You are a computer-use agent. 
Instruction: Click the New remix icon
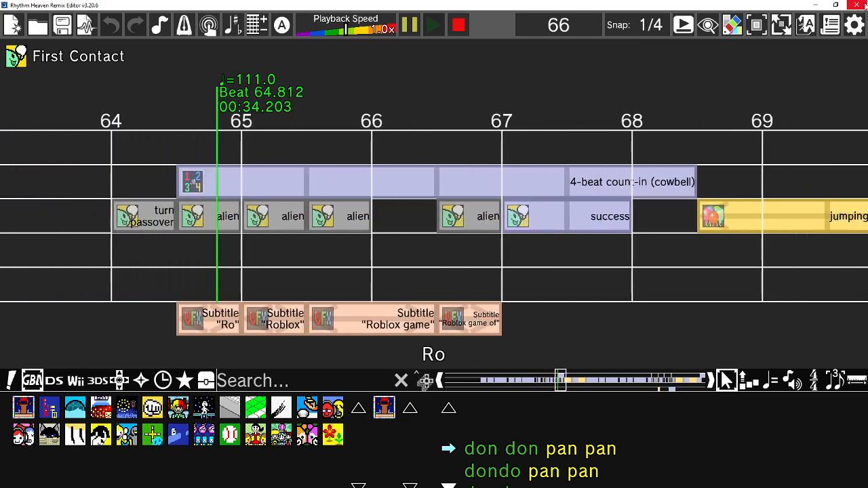click(x=12, y=26)
